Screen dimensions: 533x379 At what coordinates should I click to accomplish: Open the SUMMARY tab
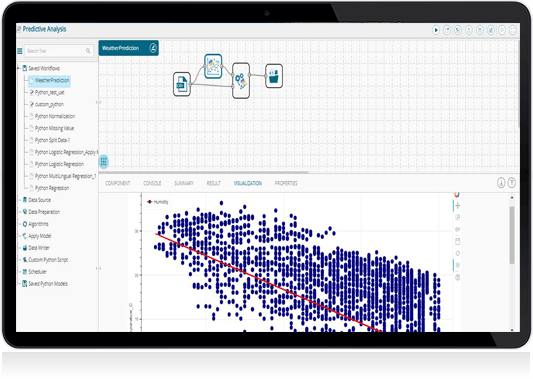(184, 183)
